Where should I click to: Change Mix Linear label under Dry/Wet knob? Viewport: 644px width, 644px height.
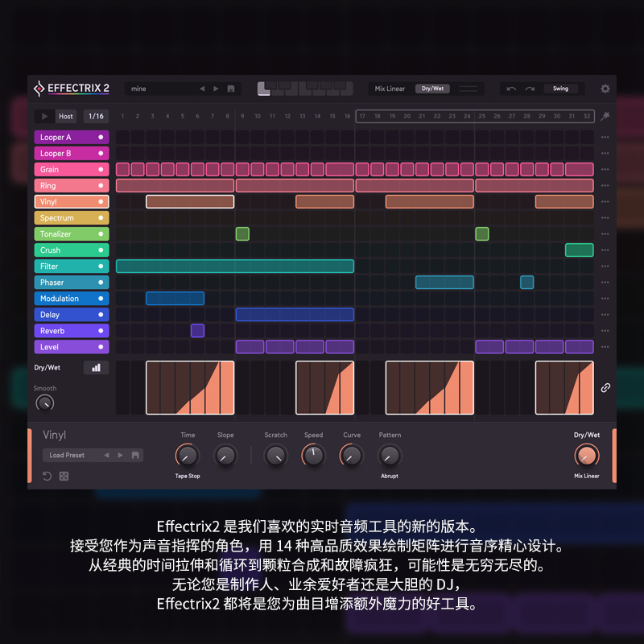587,476
